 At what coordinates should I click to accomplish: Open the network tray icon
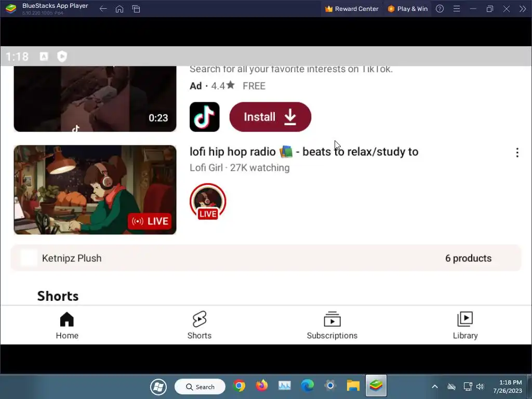click(x=468, y=387)
